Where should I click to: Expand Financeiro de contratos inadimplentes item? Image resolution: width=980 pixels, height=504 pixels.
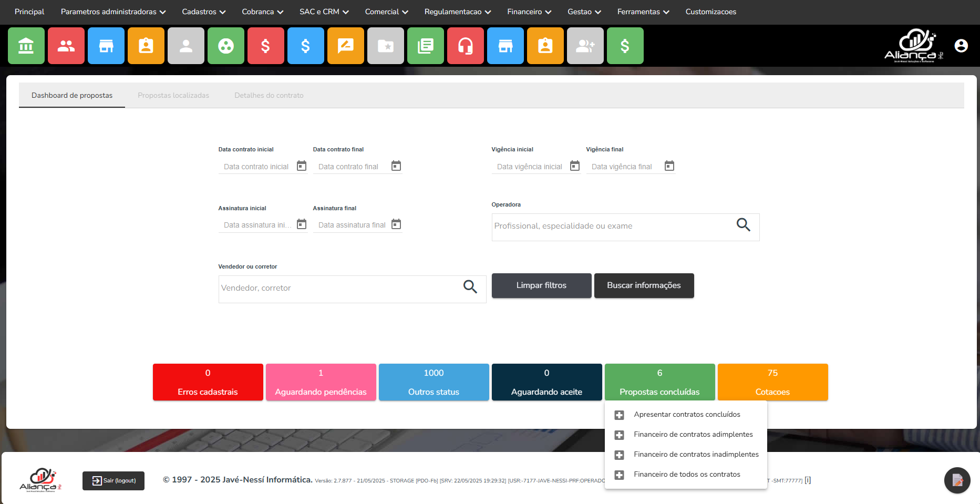coord(620,455)
